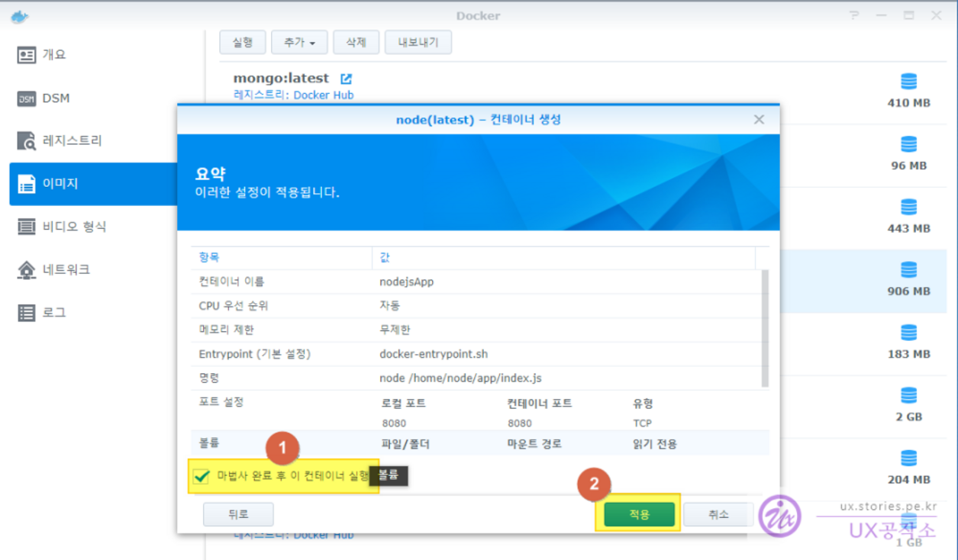Expand the 추가 dropdown button

click(299, 43)
